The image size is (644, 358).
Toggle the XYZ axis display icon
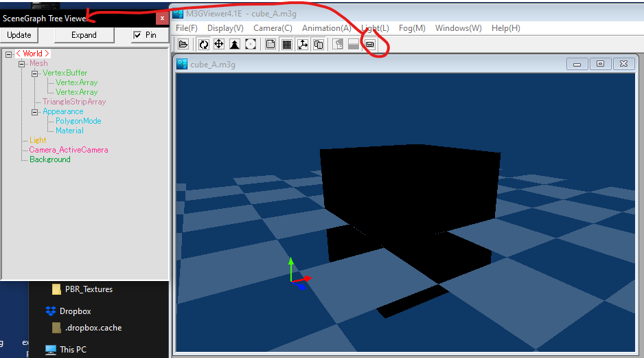pos(303,45)
